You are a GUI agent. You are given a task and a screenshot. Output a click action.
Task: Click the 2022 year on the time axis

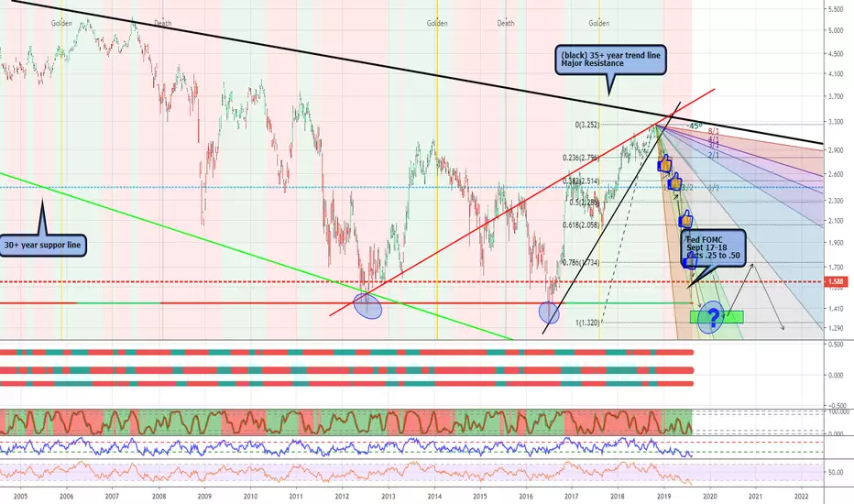click(802, 497)
